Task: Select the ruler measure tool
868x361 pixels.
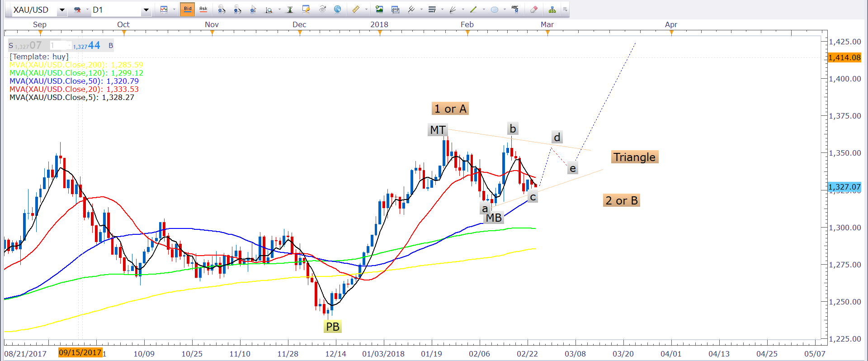Action: coord(356,9)
